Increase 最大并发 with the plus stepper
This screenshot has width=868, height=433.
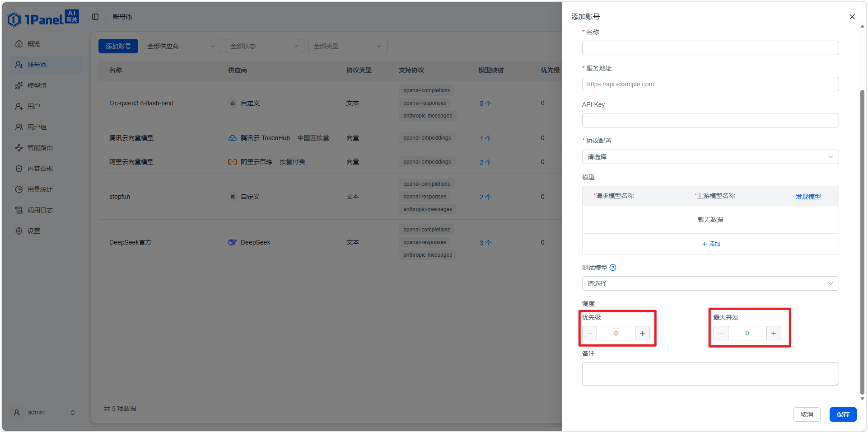(774, 333)
